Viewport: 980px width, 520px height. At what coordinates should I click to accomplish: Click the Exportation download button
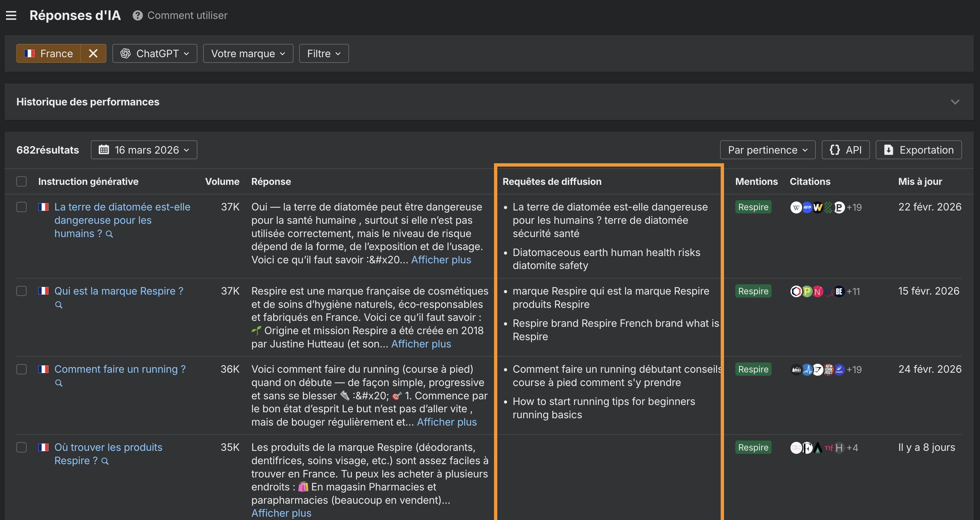click(919, 150)
